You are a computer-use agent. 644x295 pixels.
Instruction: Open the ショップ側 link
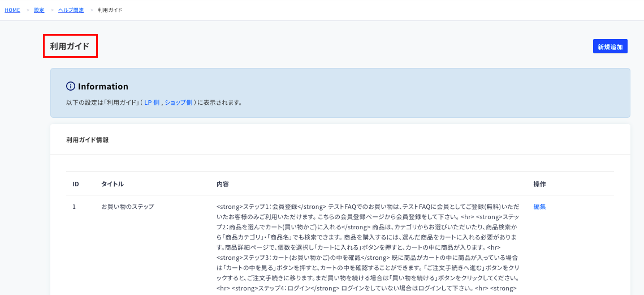(178, 103)
